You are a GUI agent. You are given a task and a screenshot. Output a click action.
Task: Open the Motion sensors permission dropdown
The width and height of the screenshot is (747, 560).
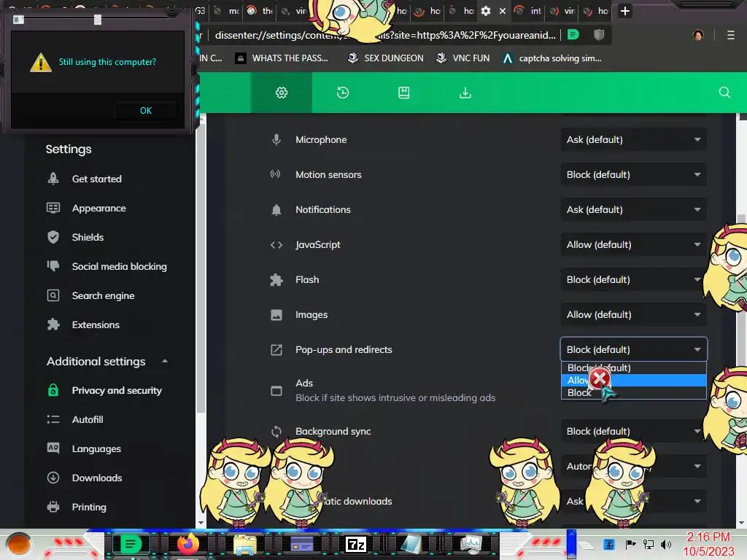(x=634, y=175)
